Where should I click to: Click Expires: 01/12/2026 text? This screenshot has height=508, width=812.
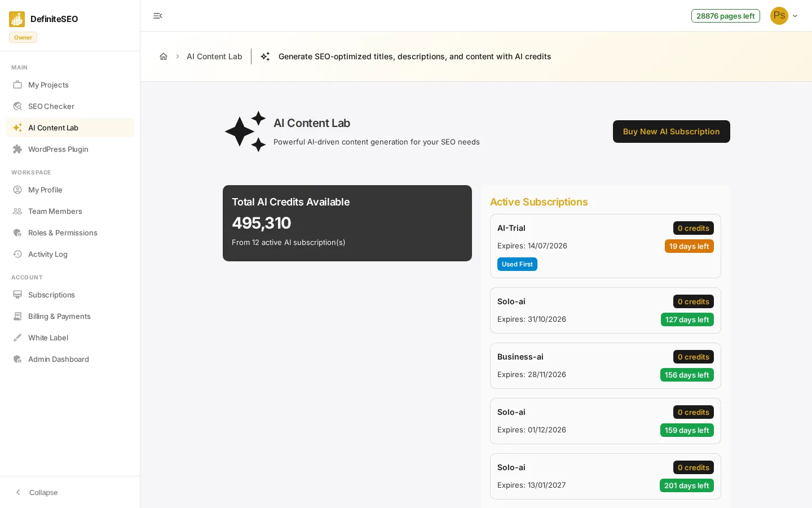pos(532,430)
